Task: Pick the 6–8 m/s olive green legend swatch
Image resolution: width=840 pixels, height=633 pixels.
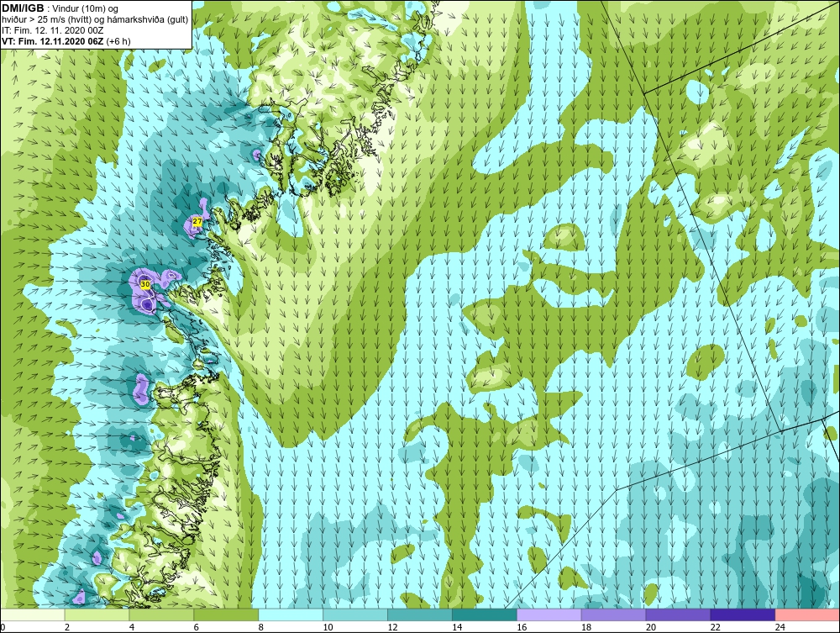Action: pyautogui.click(x=226, y=615)
